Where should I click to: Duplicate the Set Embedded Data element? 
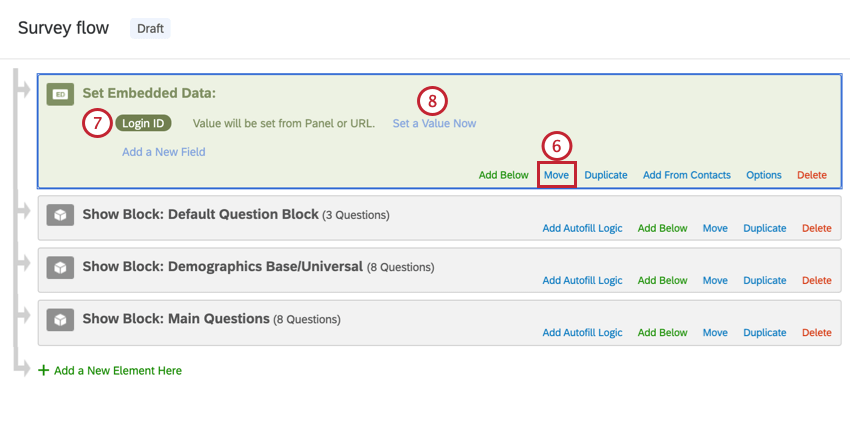click(606, 175)
